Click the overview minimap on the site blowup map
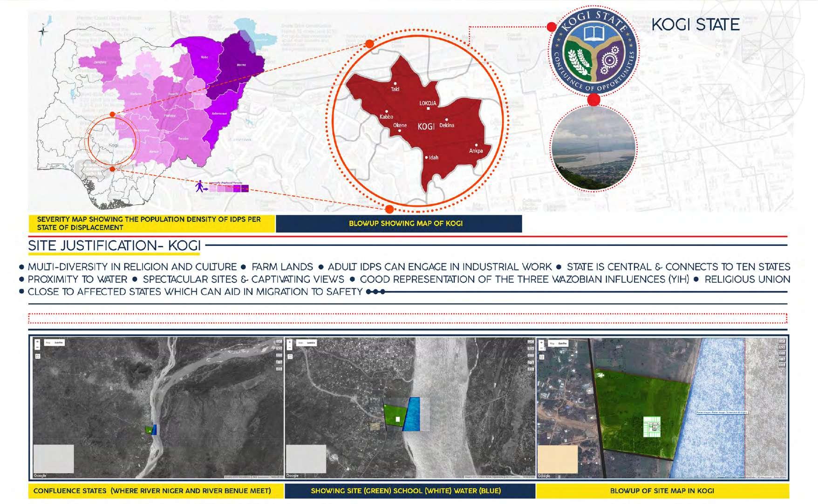 pyautogui.click(x=558, y=459)
